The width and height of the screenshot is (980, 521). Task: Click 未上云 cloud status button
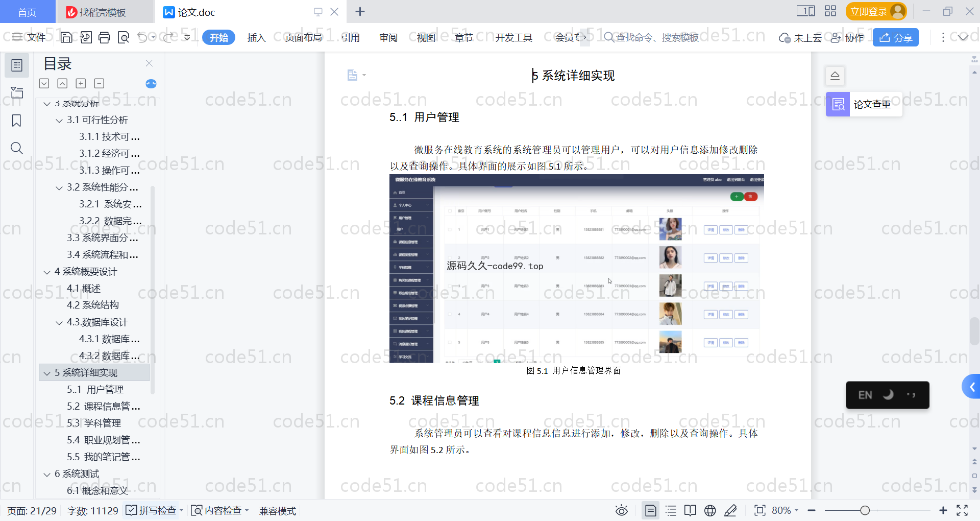pos(800,37)
